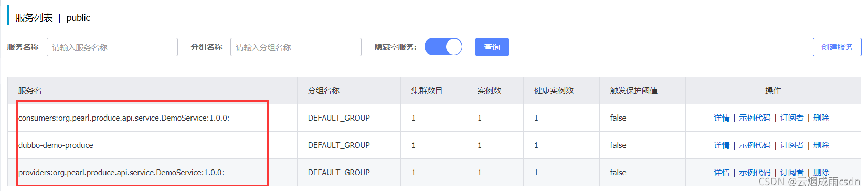Select the providers:org.pearl.produce.api.service.DemoService:1.0.0: service name
Screen dimensions: 868x191
point(121,173)
